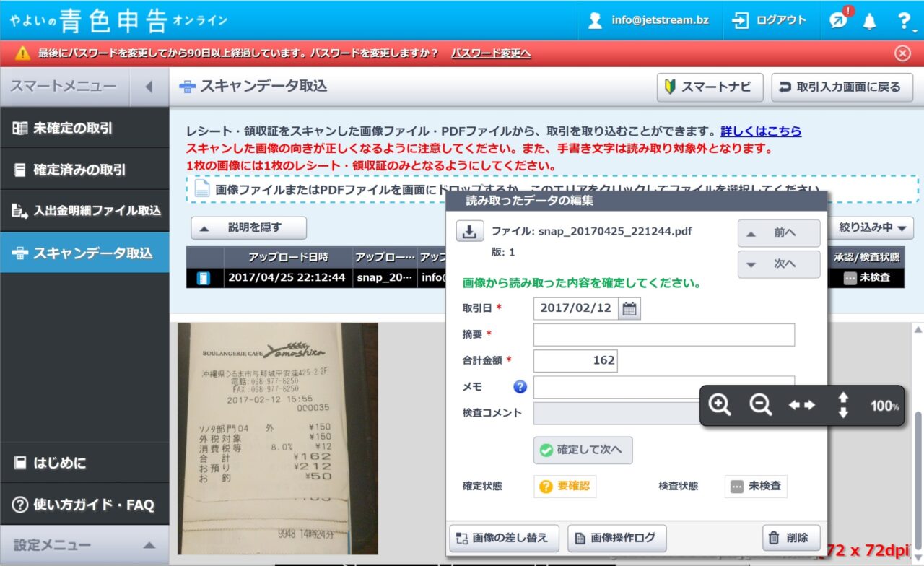The width and height of the screenshot is (924, 566).
Task: Fit image to height with vertical arrows
Action: [x=842, y=405]
